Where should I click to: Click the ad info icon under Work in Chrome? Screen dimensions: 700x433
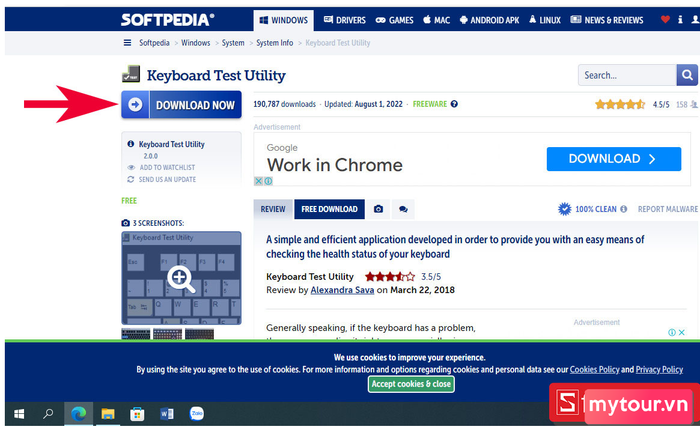[268, 181]
